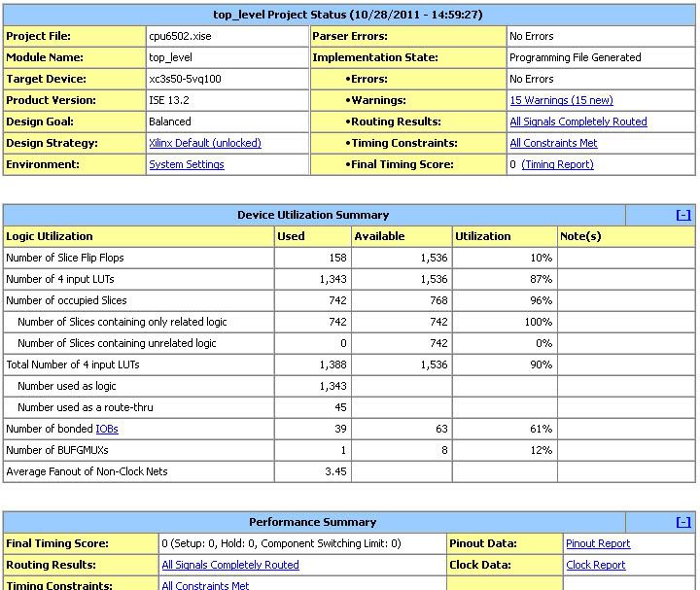
Task: Collapse the Performance Summary section
Action: pyautogui.click(x=682, y=522)
